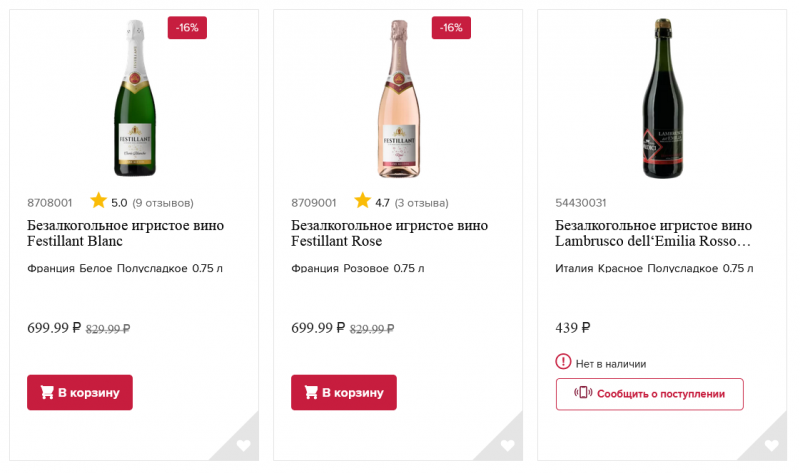Add Festillant Blanc to favorites heart
This screenshot has width=800, height=473.
click(243, 446)
